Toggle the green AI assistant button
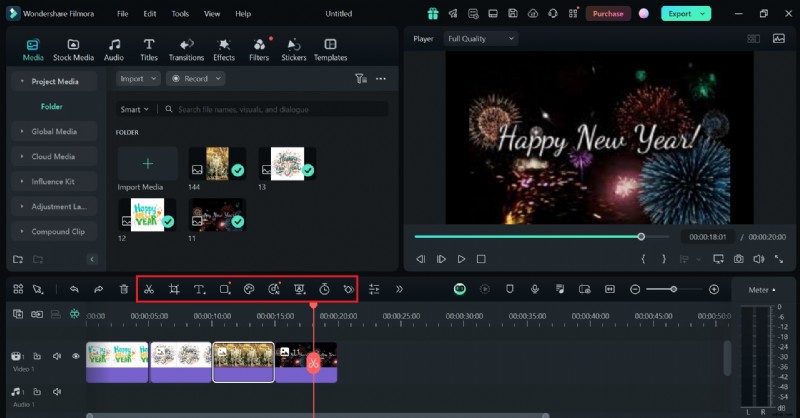 coord(460,289)
